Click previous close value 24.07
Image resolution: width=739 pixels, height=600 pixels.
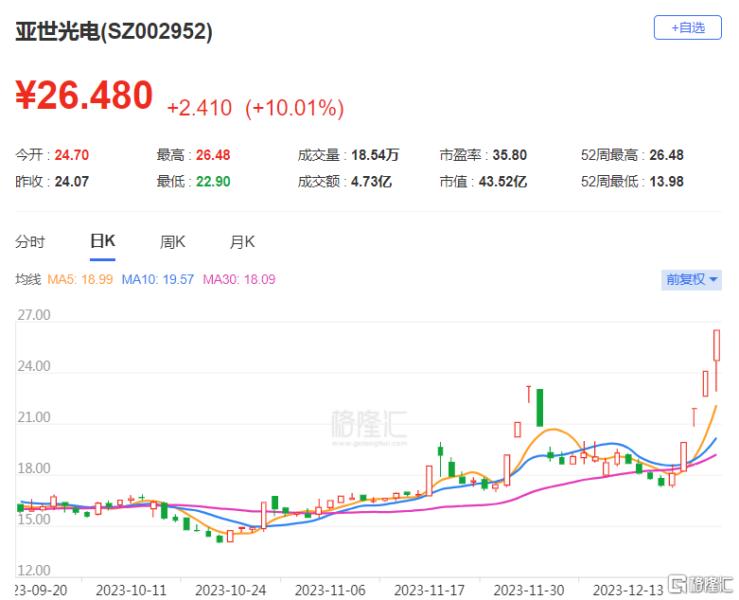72,181
